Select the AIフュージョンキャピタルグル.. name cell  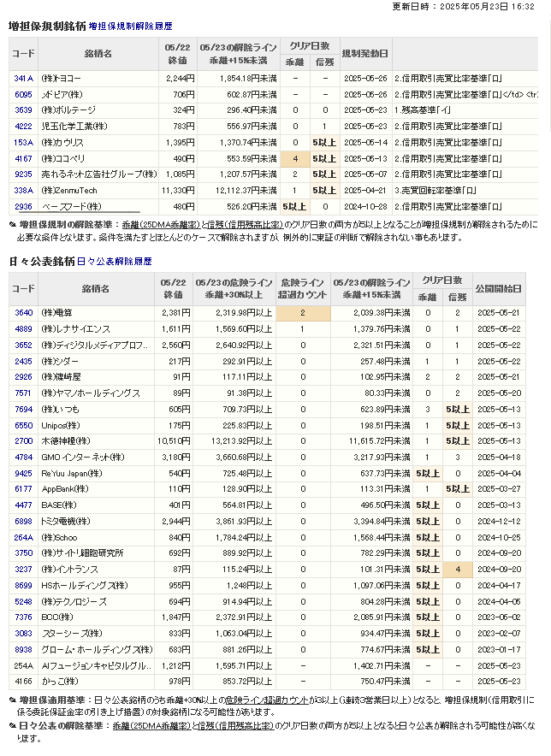pyautogui.click(x=96, y=666)
